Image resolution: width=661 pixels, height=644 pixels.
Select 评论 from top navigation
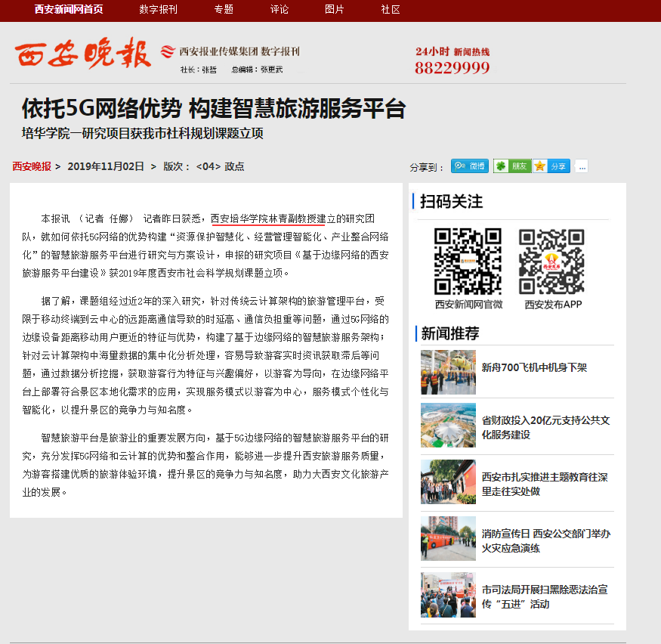[280, 10]
